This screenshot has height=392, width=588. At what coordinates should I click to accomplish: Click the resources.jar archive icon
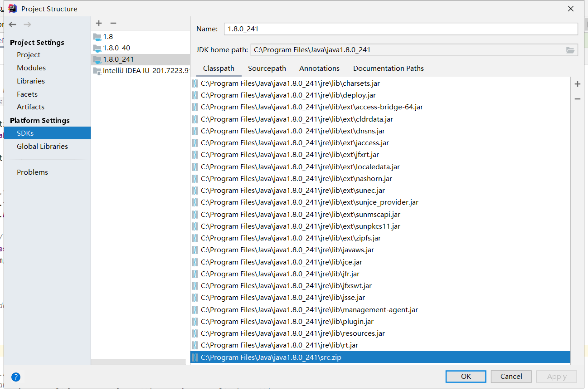(195, 333)
